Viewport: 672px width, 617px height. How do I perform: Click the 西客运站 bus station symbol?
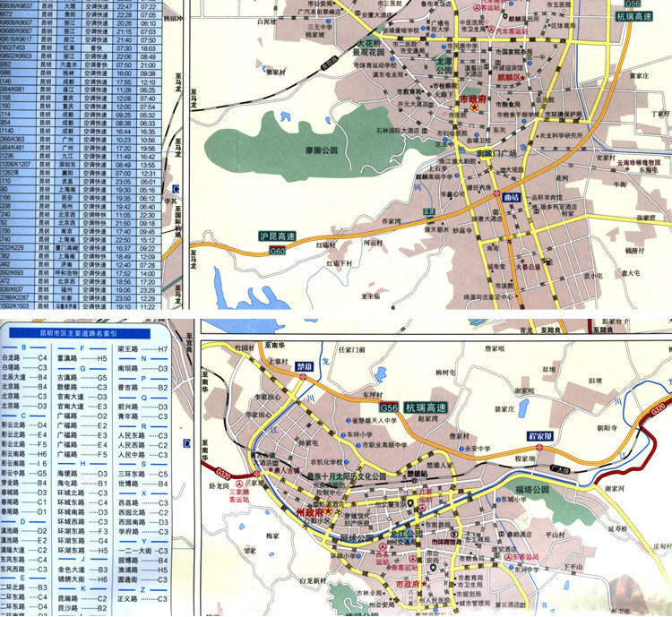click(x=383, y=546)
